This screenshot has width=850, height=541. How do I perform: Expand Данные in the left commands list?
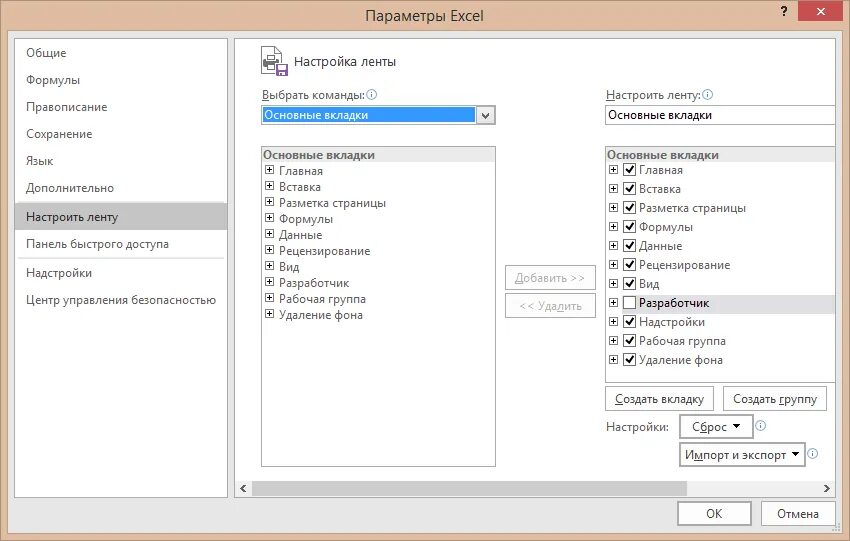[x=269, y=234]
